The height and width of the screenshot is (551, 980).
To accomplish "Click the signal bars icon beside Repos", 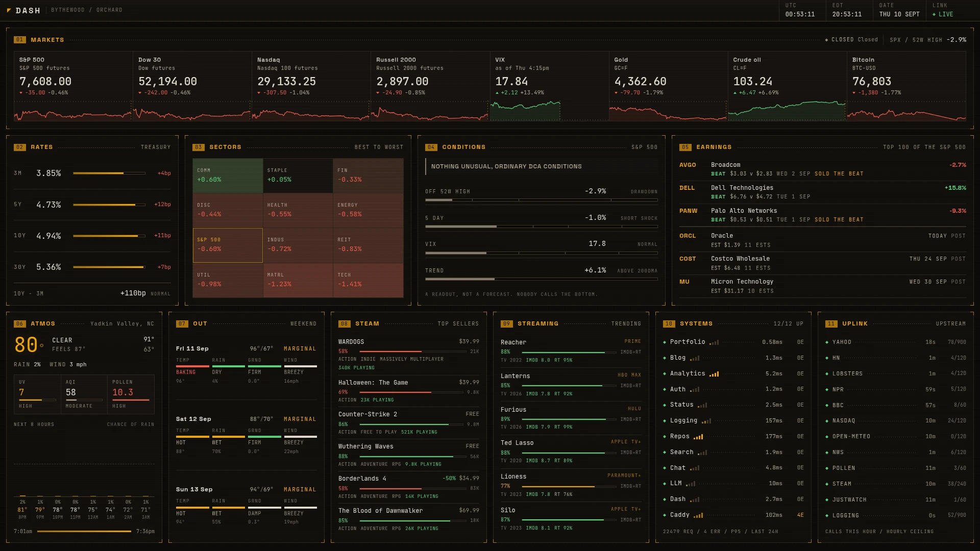I will coord(698,437).
